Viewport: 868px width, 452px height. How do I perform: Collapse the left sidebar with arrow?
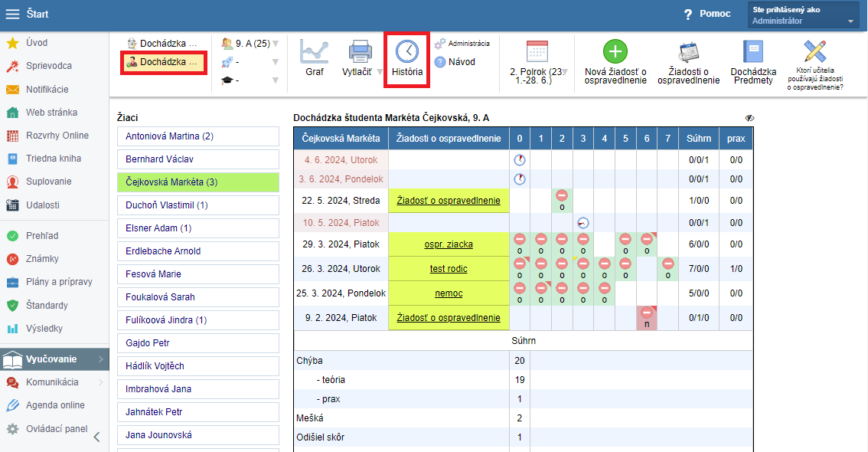click(96, 437)
